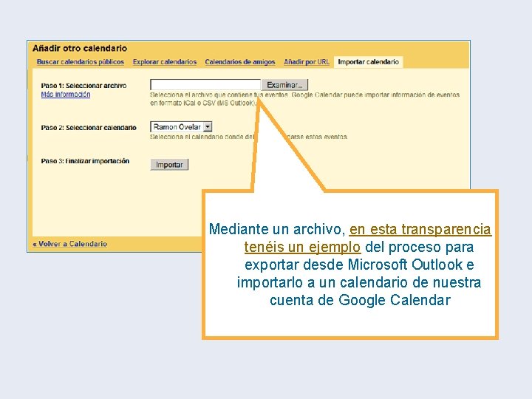This screenshot has width=532, height=399.
Task: Click the Importar button
Action: click(x=169, y=165)
